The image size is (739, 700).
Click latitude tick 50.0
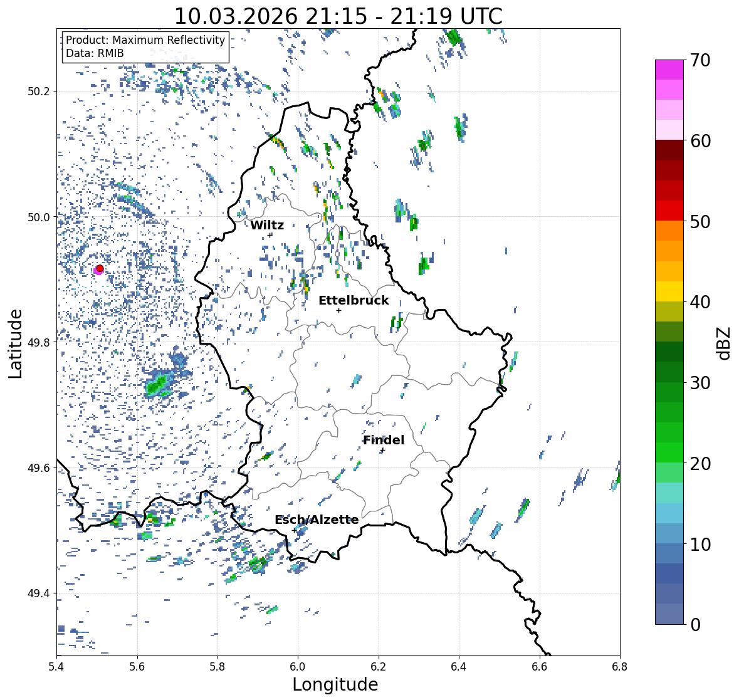[x=39, y=217]
